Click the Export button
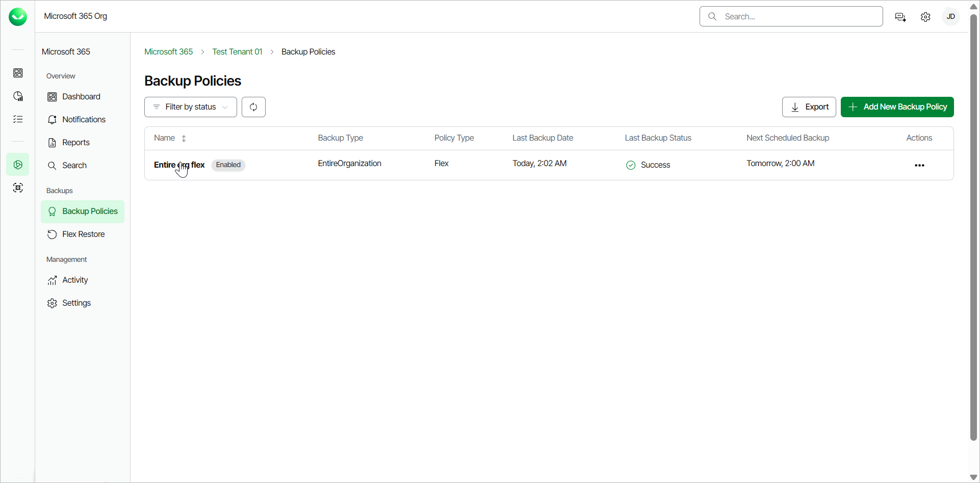The image size is (980, 483). point(809,107)
